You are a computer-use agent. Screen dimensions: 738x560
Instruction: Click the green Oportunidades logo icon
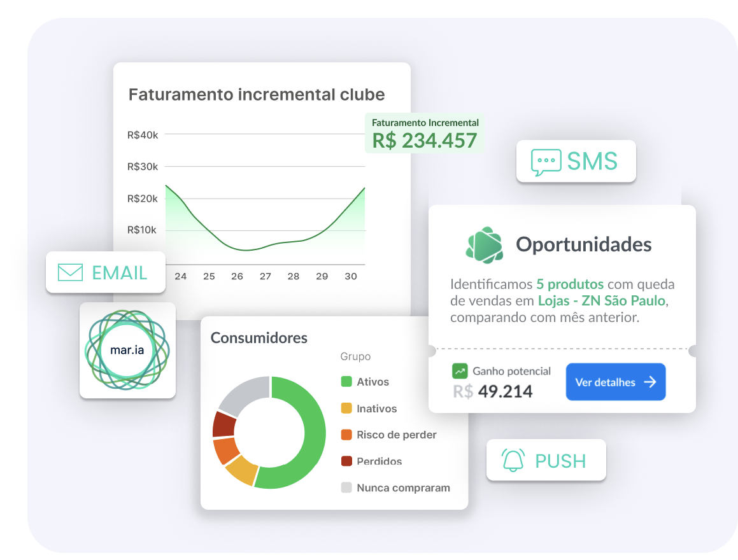[x=484, y=244]
